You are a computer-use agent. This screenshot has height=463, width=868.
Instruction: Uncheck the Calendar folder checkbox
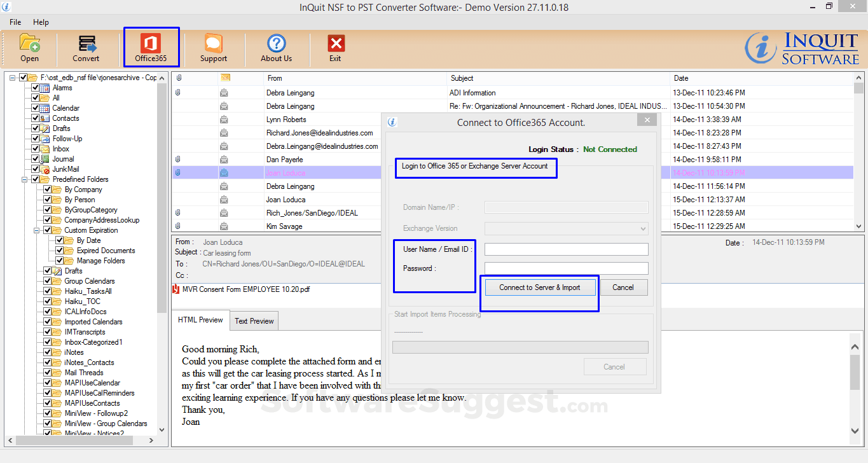pyautogui.click(x=35, y=108)
